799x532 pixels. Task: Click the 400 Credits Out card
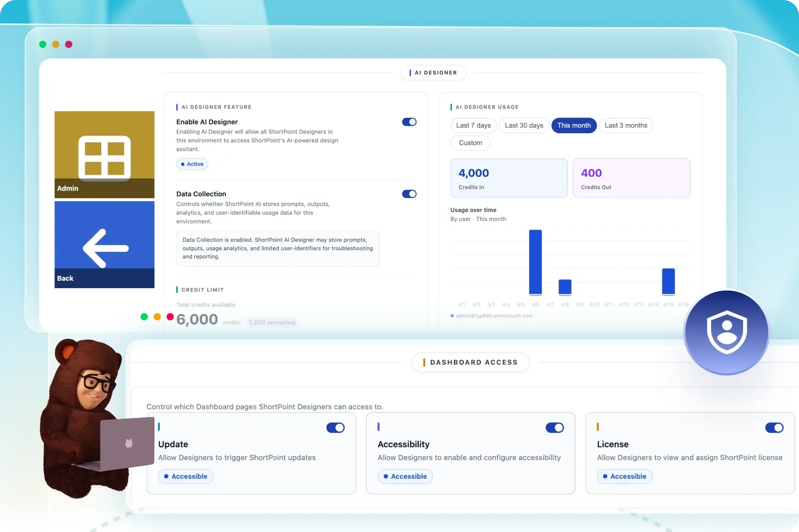(632, 178)
